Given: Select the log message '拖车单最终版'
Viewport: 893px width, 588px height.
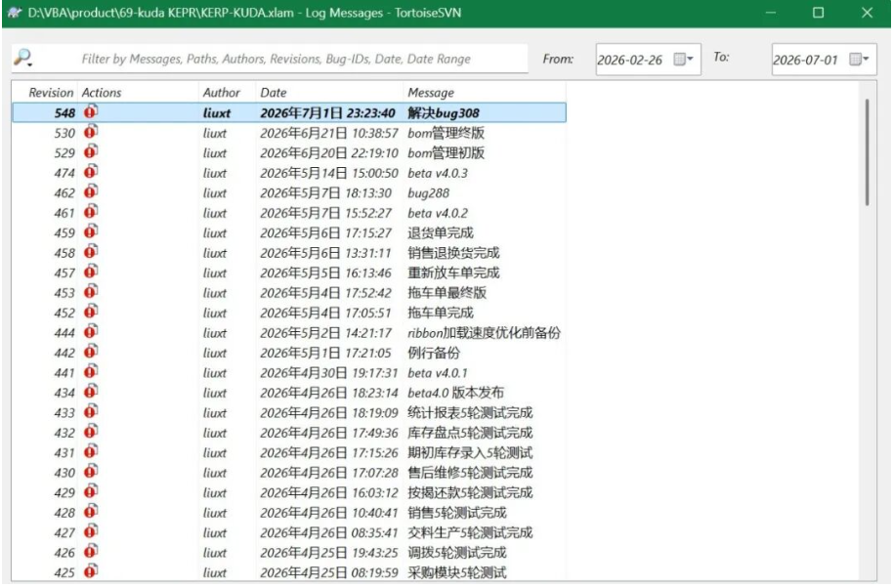Looking at the screenshot, I should pos(447,293).
